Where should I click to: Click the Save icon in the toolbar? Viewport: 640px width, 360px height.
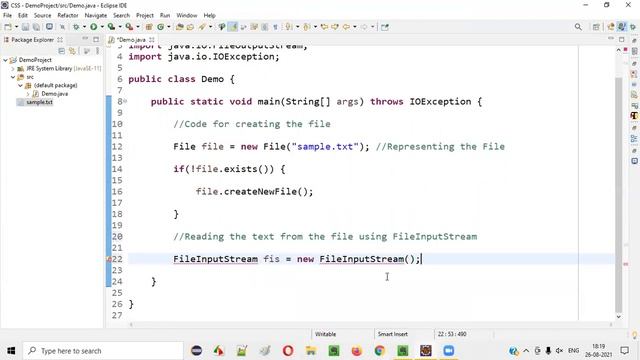pyautogui.click(x=25, y=27)
